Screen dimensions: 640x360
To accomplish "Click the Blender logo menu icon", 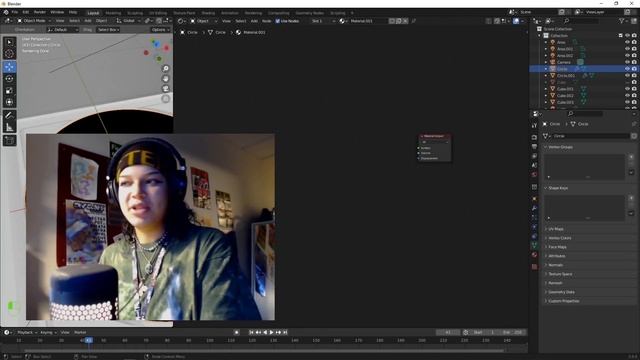I will (6, 12).
